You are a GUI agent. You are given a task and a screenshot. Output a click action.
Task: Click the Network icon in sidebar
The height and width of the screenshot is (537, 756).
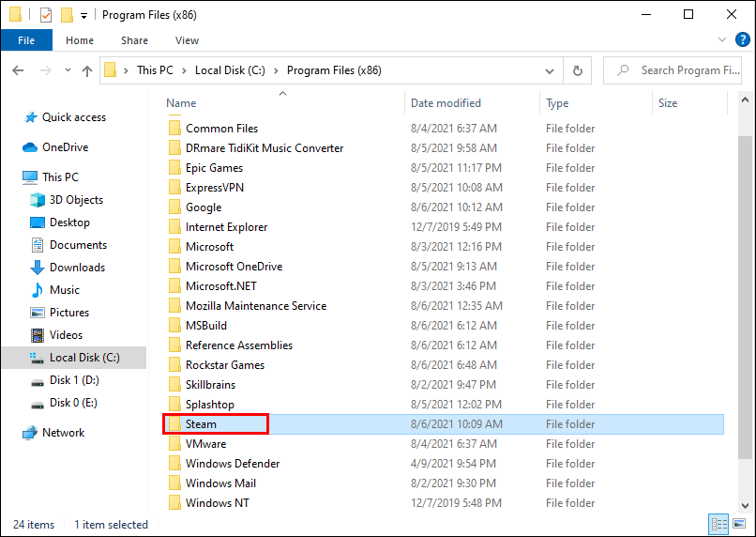click(x=30, y=433)
